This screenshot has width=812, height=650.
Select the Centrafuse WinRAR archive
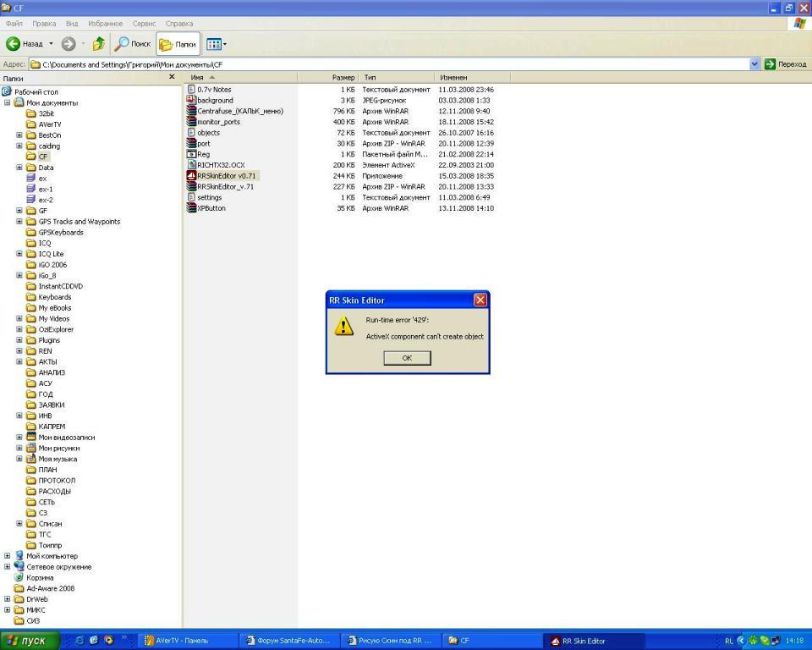(239, 111)
